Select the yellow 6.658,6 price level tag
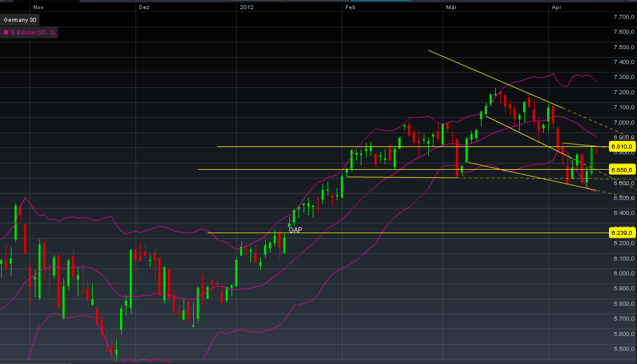Viewport: 637px width, 364px height. [622, 170]
